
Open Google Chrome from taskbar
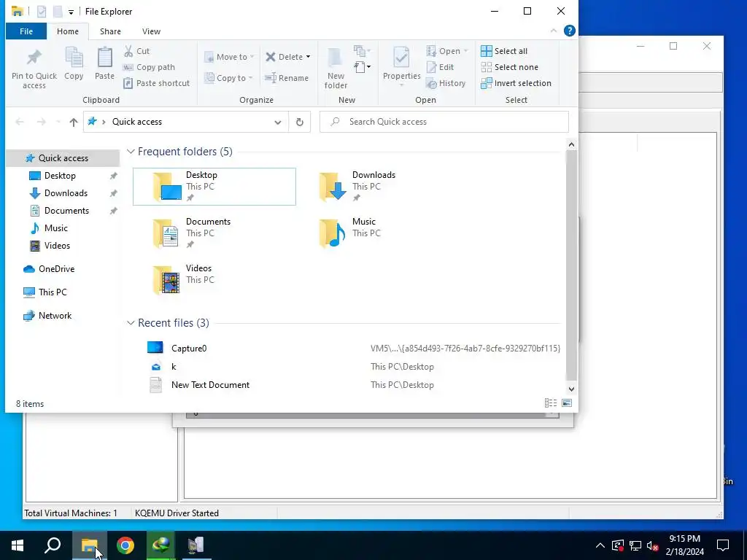[125, 545]
